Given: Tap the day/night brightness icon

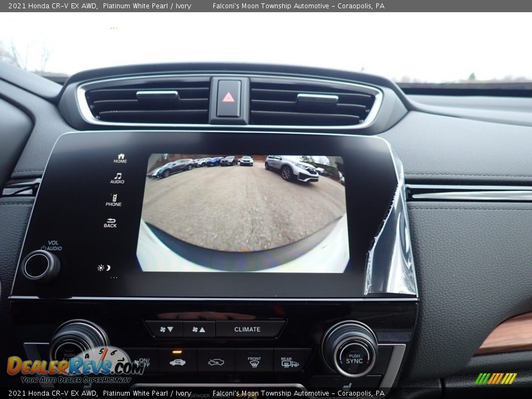Looking at the screenshot, I should pyautogui.click(x=104, y=268).
